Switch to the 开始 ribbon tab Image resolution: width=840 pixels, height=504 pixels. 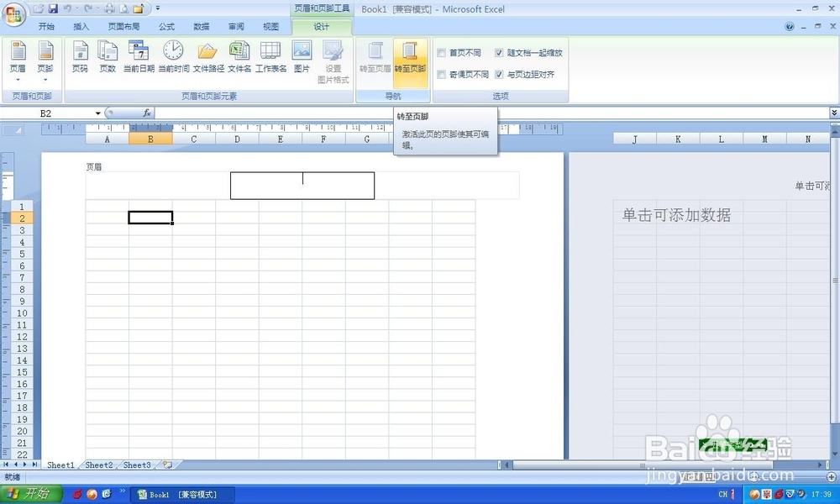pos(46,26)
